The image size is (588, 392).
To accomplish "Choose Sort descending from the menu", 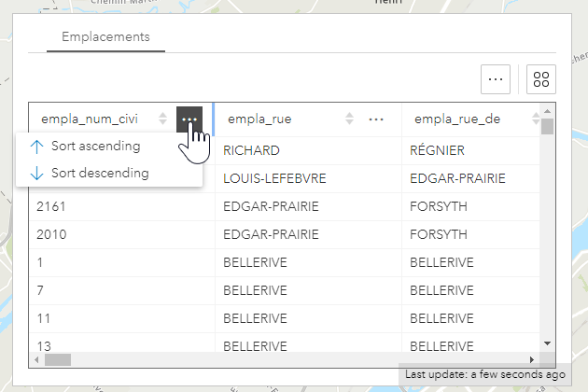I will (x=100, y=173).
